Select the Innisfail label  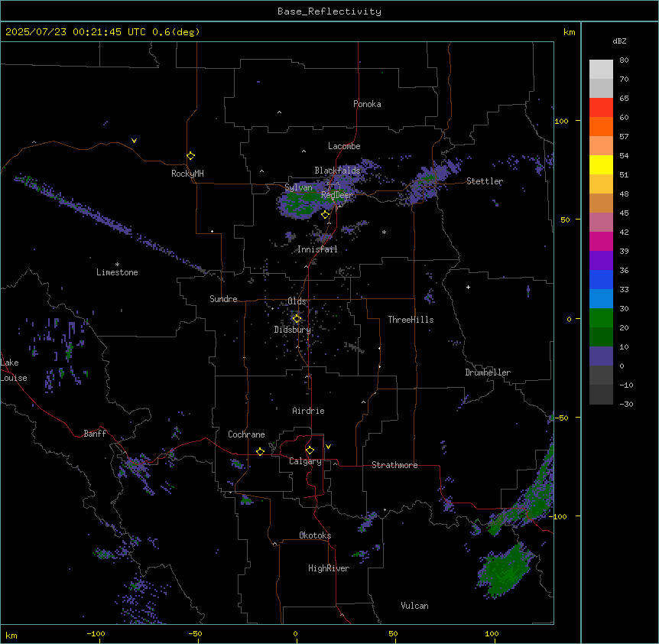[x=317, y=249]
